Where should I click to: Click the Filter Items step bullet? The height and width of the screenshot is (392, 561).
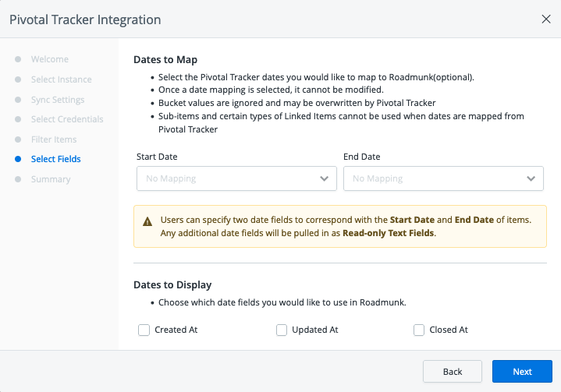pos(18,139)
